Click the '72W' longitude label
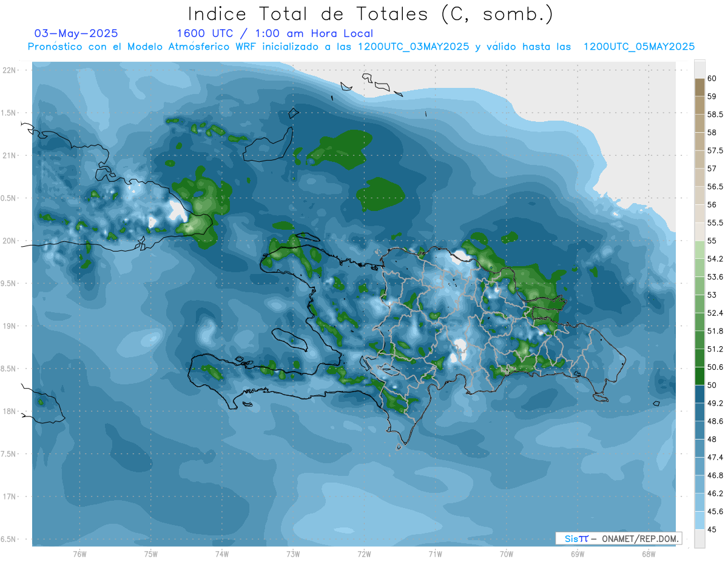The height and width of the screenshot is (562, 728). (364, 554)
